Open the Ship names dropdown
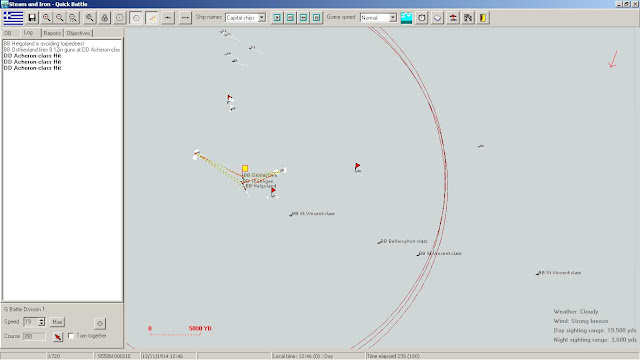The image size is (640, 360). pos(245,18)
